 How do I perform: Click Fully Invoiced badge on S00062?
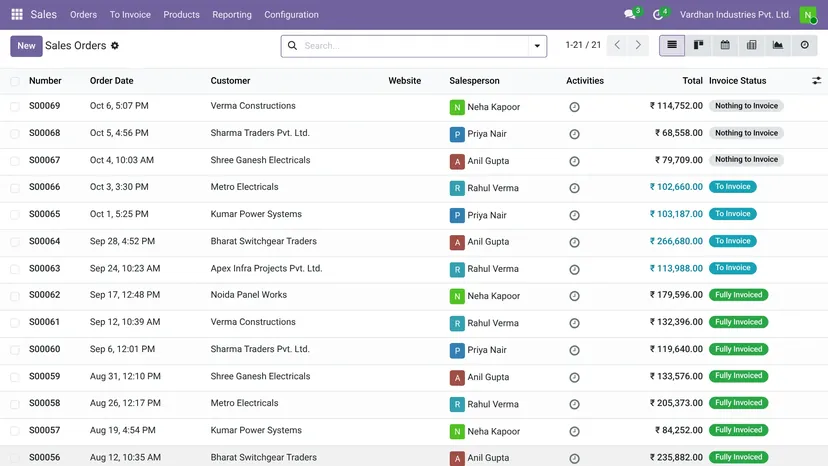pyautogui.click(x=738, y=295)
